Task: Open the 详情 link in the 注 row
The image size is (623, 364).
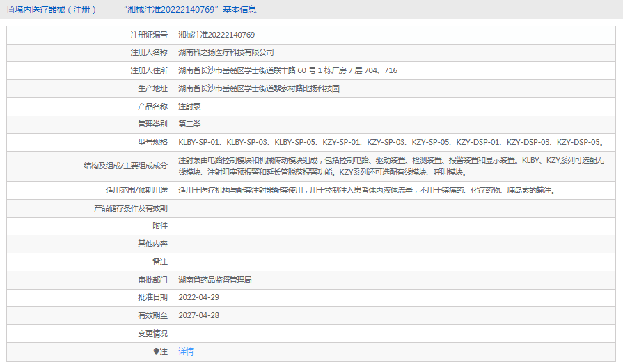Action: 186,351
